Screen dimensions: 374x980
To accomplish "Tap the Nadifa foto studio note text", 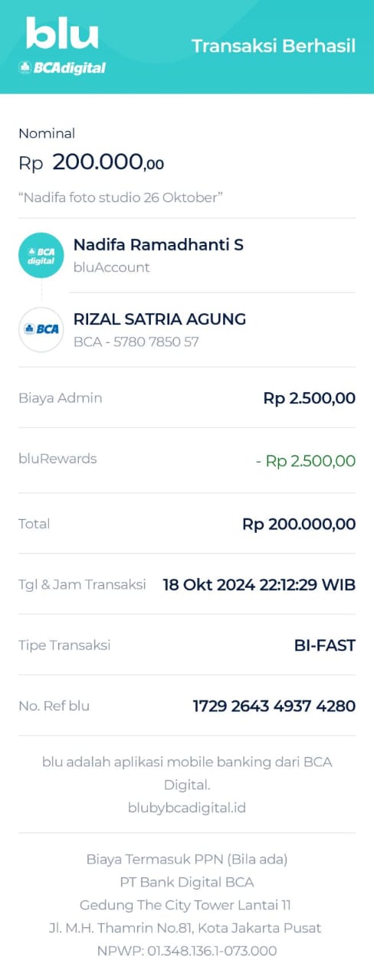I will tap(120, 198).
